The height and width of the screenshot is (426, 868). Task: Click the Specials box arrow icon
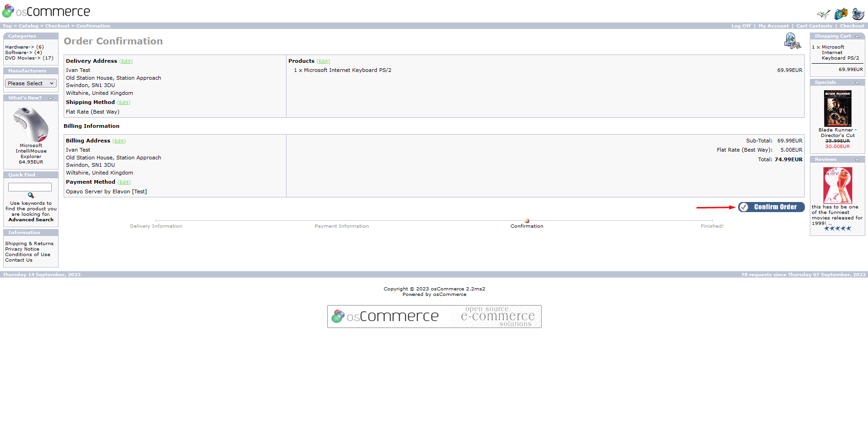point(857,83)
